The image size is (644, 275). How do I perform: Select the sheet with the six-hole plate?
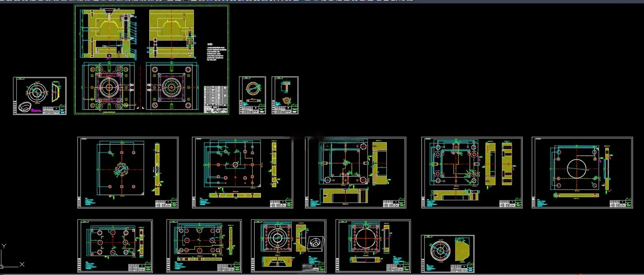115,246
